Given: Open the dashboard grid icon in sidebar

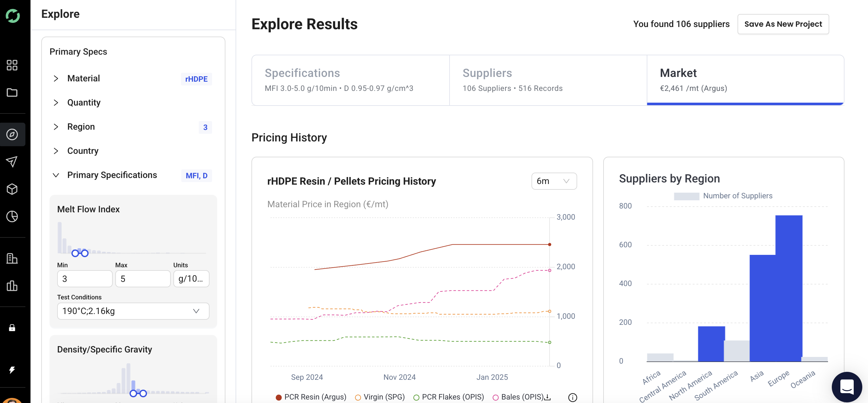Looking at the screenshot, I should point(12,65).
